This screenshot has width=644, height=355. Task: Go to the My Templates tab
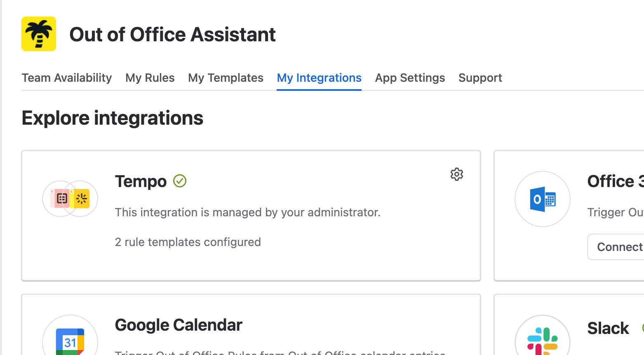226,78
